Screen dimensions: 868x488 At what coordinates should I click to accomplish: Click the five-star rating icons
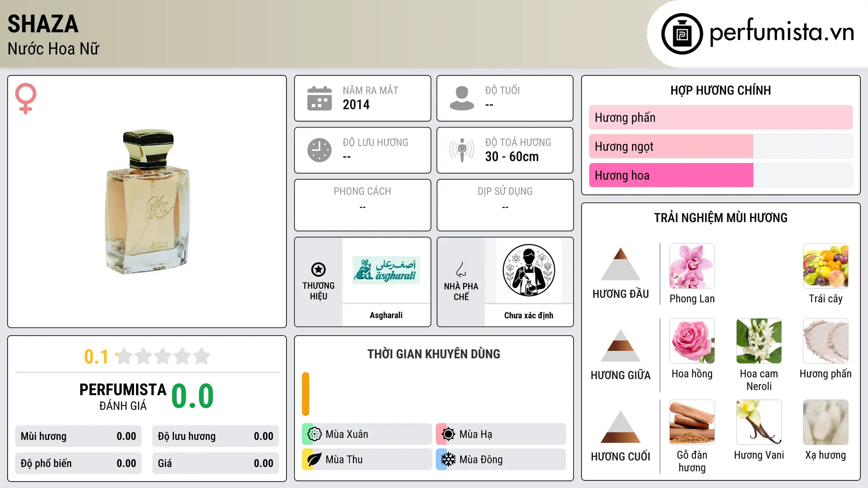coord(163,356)
